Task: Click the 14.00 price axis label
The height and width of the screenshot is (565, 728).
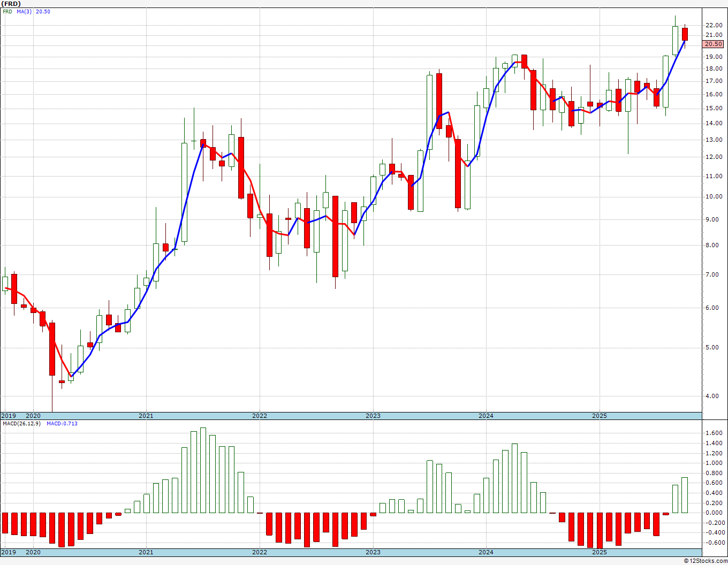Action: click(x=714, y=123)
